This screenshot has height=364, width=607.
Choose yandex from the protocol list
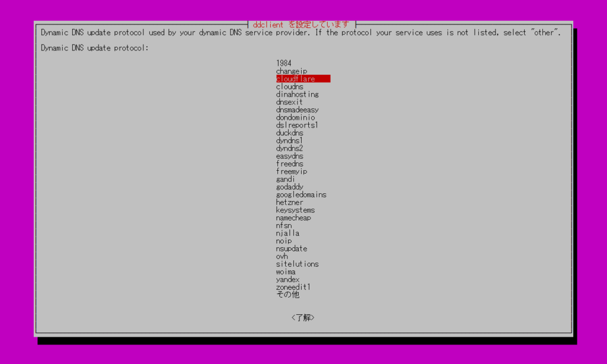pyautogui.click(x=287, y=279)
